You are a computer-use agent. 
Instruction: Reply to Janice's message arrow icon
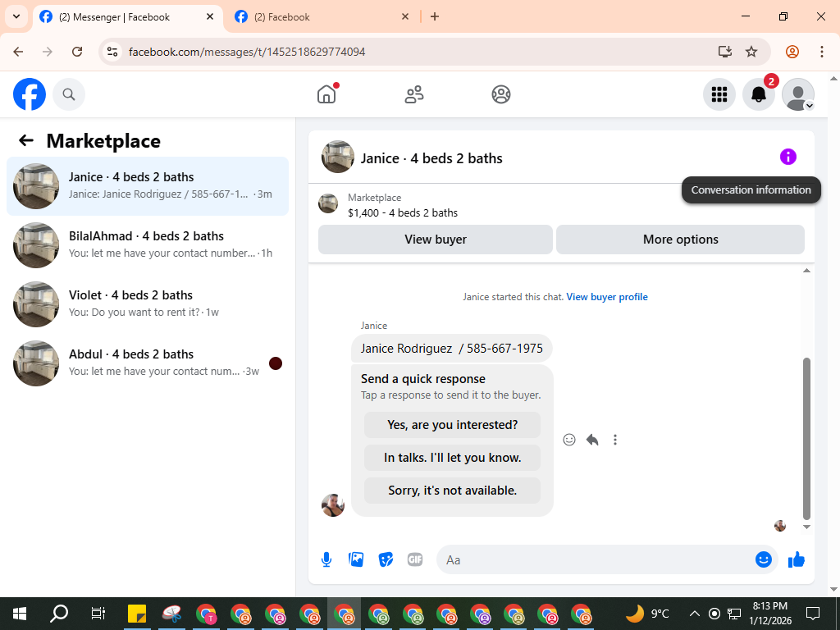[x=592, y=440]
